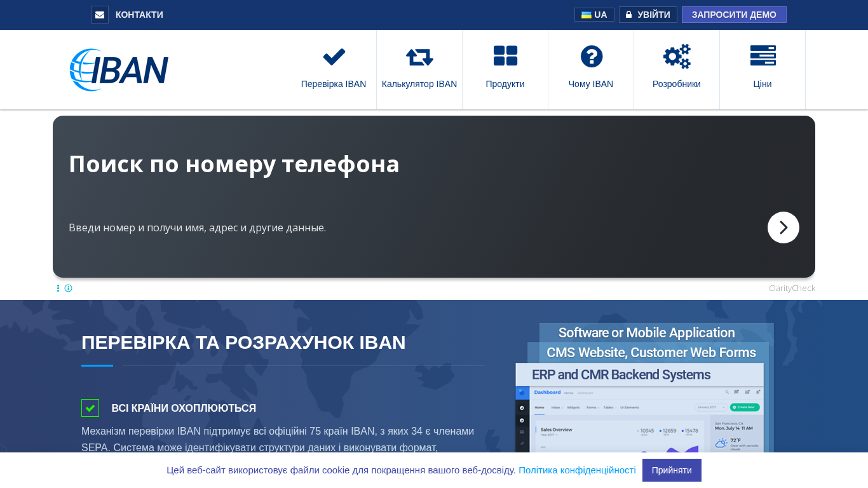
Task: Click the ad info icon
Action: 68,288
